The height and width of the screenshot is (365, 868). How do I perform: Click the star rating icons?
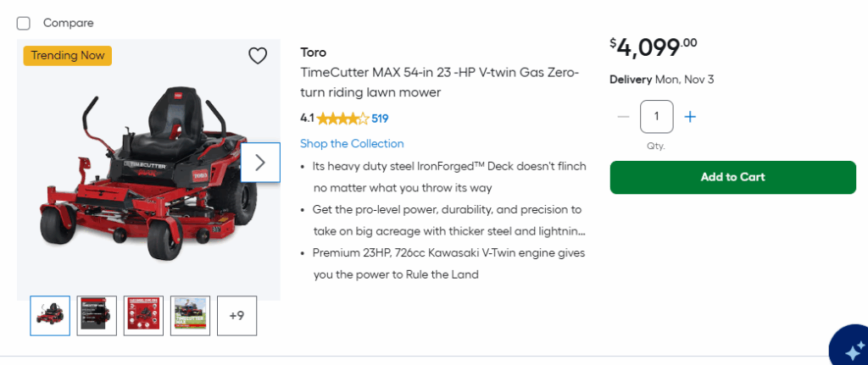pos(342,119)
